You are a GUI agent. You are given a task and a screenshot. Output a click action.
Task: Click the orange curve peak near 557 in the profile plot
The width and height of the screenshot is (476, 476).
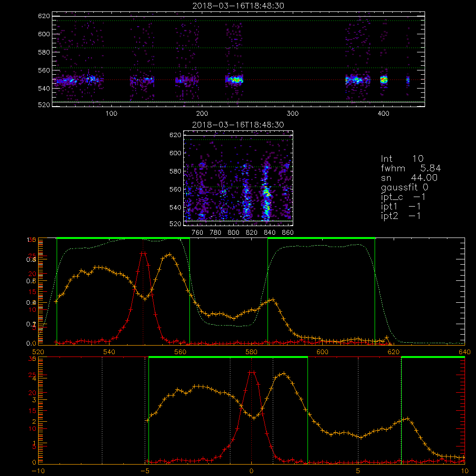click(169, 254)
